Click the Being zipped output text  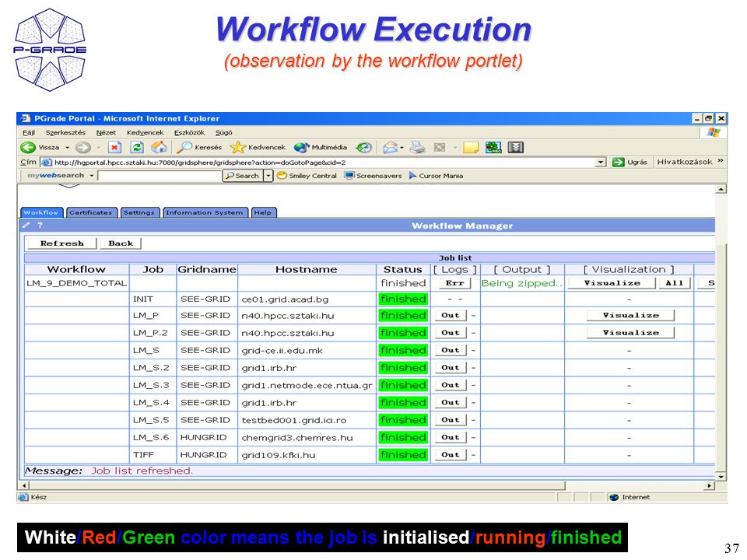pyautogui.click(x=521, y=283)
